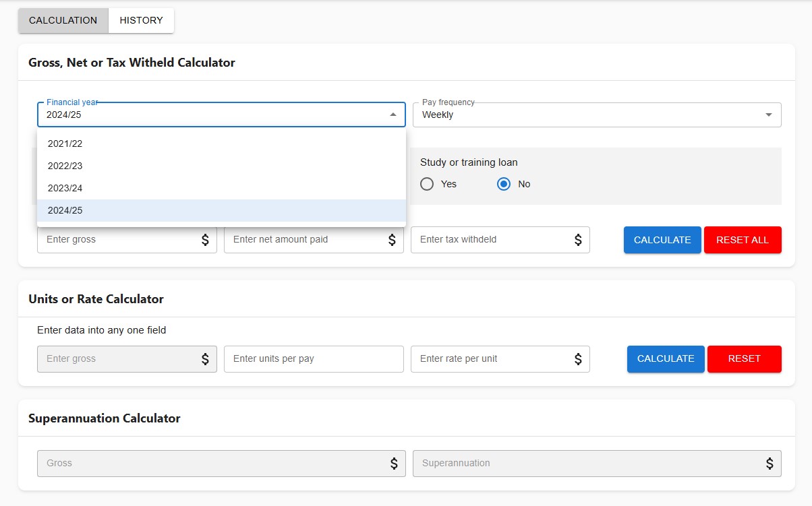Click the dollar icon in the disabled Gross field
Viewport: 812px width, 506px height.
pos(393,464)
